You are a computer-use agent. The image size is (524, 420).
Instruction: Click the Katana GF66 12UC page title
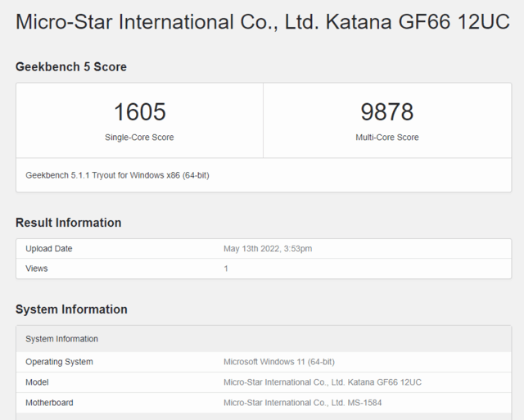click(262, 22)
